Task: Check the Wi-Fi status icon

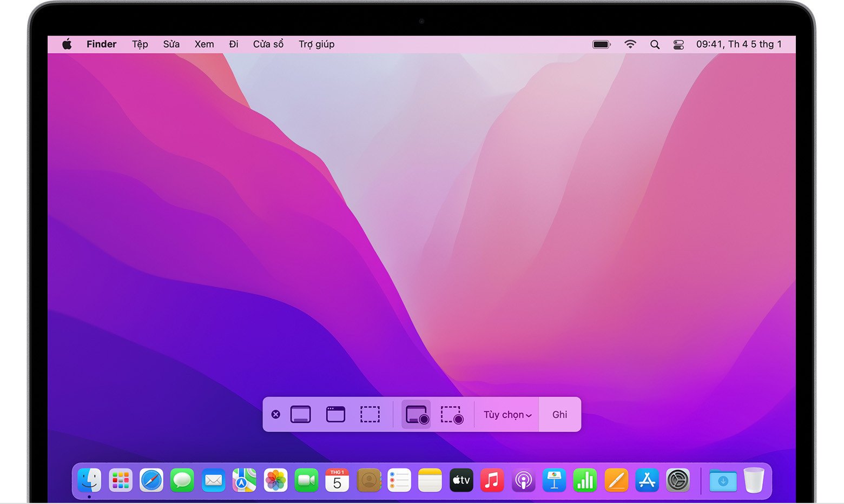Action: point(629,44)
